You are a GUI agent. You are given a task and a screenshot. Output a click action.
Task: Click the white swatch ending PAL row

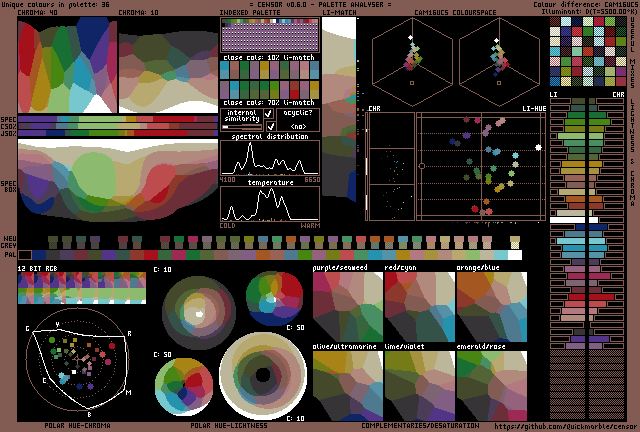pyautogui.click(x=515, y=255)
